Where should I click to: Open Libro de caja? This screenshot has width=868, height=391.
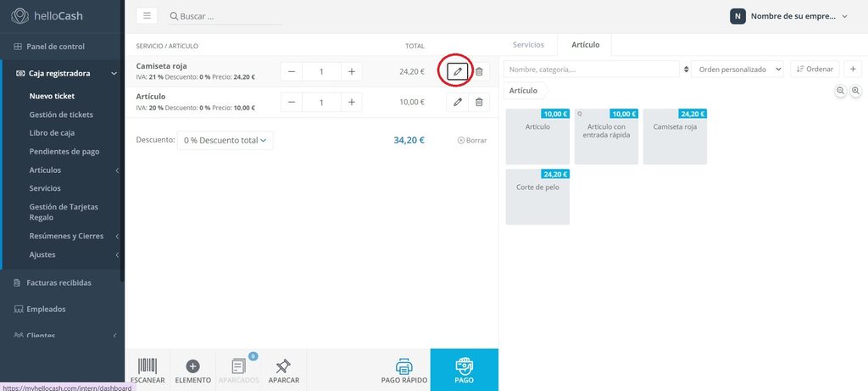pyautogui.click(x=52, y=133)
